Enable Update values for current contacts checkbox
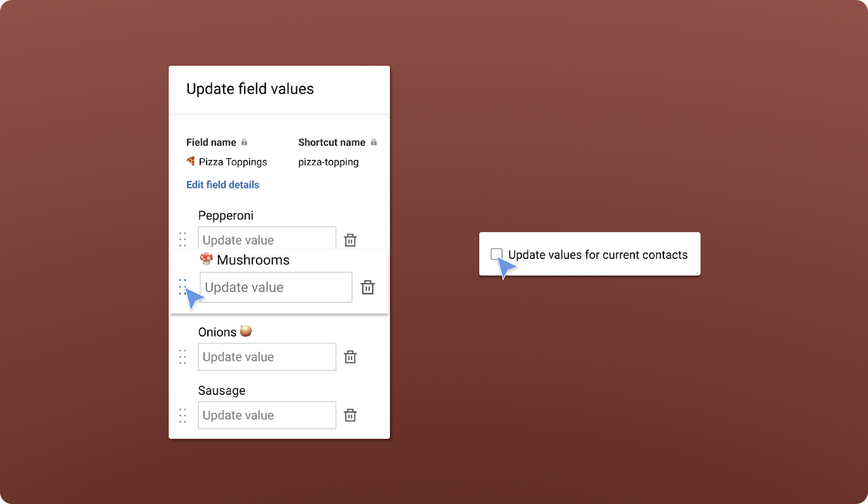 [x=496, y=254]
